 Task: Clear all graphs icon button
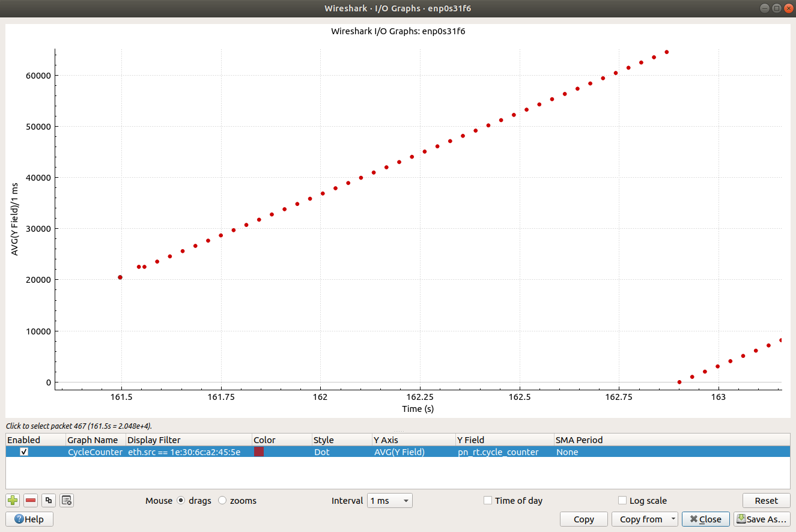[67, 500]
